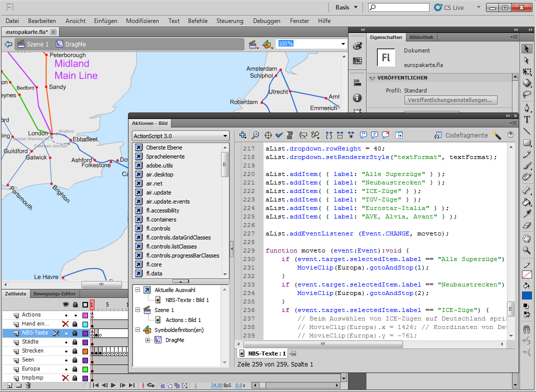
Task: Open the stage zoom percentage dropdown
Action: click(x=343, y=44)
